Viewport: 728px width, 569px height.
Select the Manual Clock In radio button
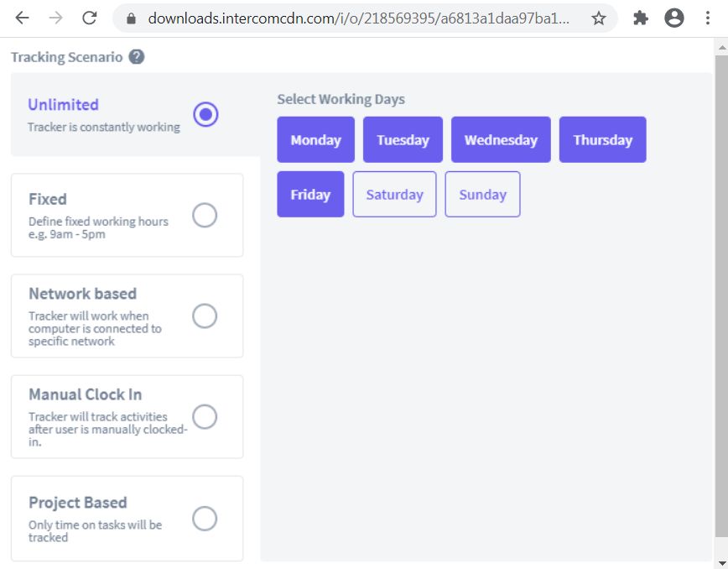coord(205,417)
